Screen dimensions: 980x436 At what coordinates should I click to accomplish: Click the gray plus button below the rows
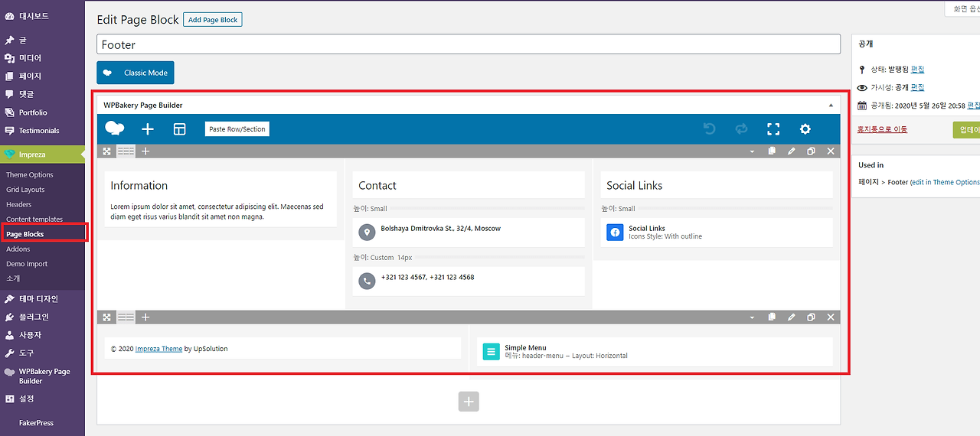(469, 402)
